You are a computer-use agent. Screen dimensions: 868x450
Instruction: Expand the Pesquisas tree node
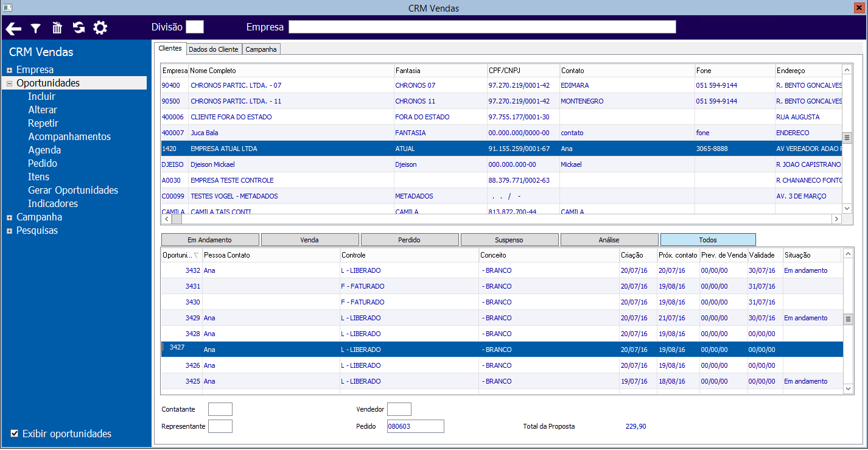pyautogui.click(x=9, y=231)
